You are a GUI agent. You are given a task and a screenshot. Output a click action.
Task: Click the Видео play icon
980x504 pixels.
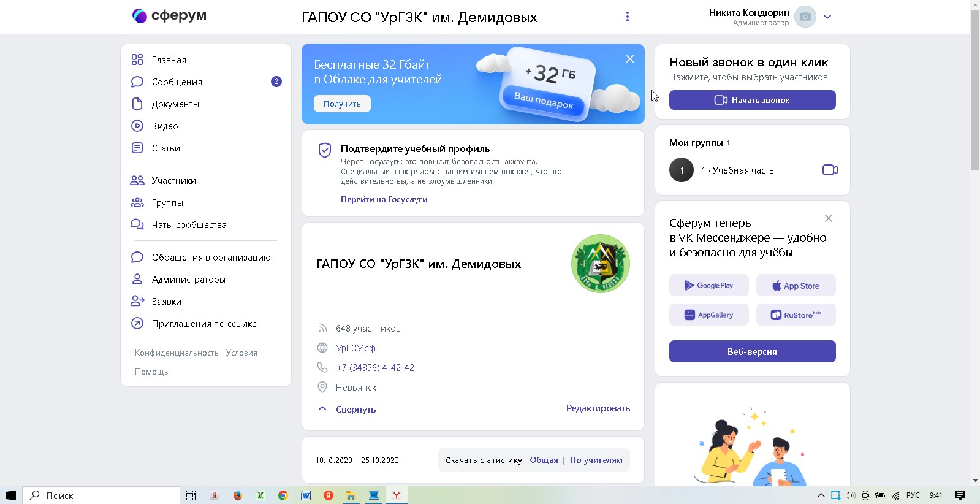(137, 126)
